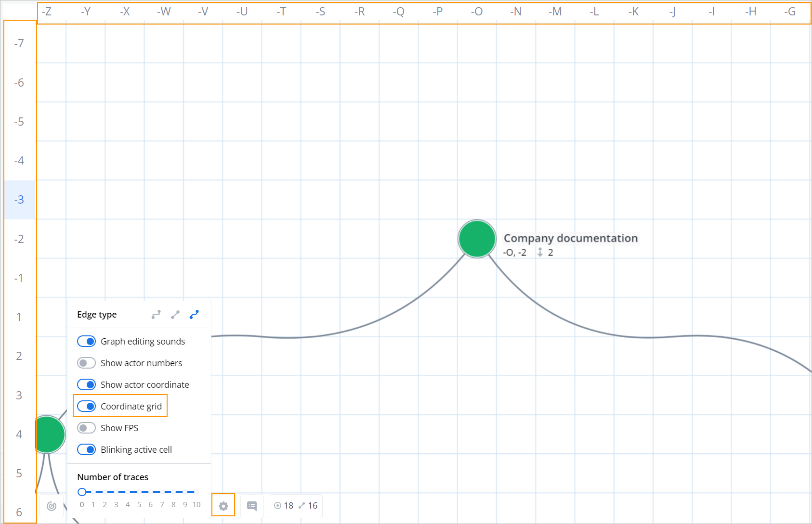
Task: Select row header 6
Action: coord(19,512)
